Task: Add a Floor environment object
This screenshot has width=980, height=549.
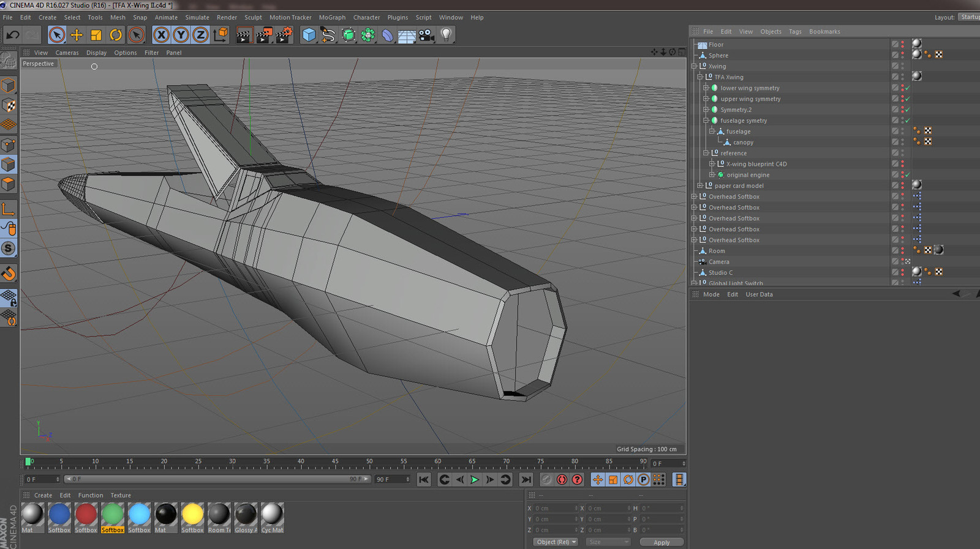Action: tap(407, 35)
